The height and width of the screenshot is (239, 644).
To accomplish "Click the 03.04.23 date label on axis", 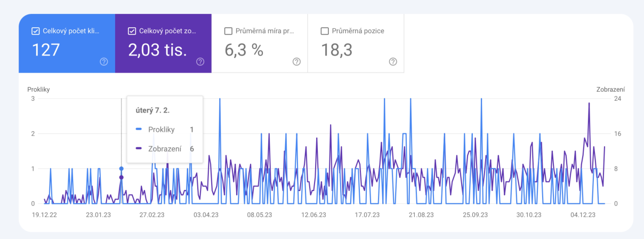I will click(206, 215).
